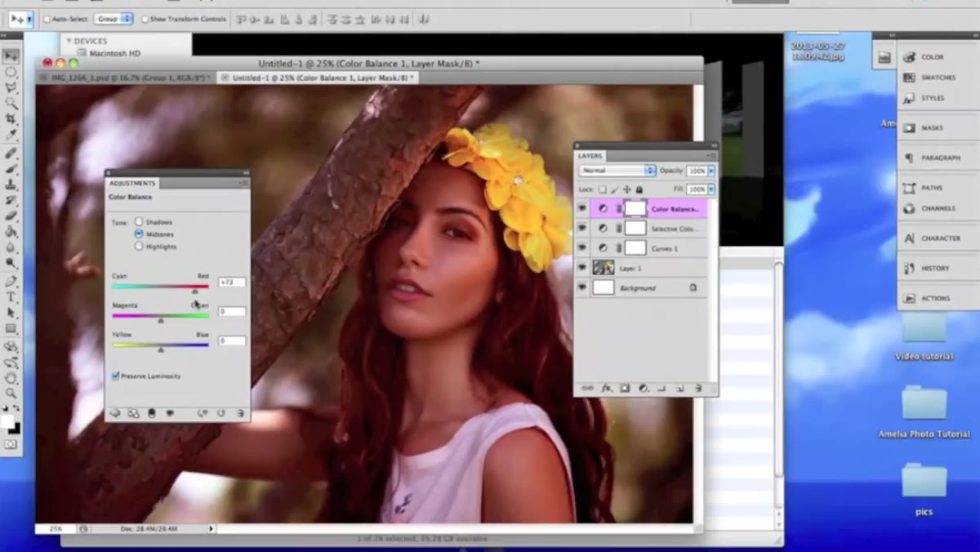Create new fill or adjustment layer
This screenshot has height=552, width=980.
point(644,389)
